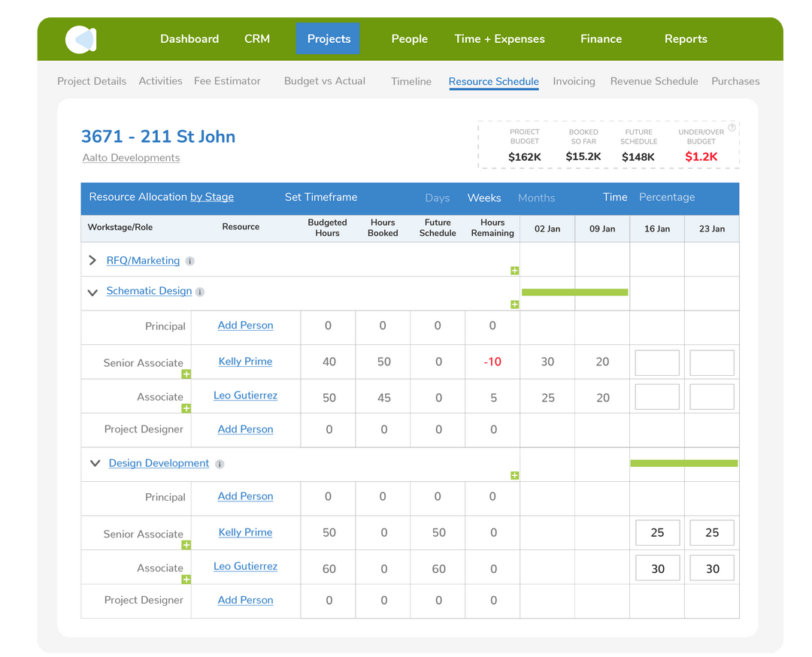Collapse the Schematic Design stage
This screenshot has width=812, height=657.
92,292
